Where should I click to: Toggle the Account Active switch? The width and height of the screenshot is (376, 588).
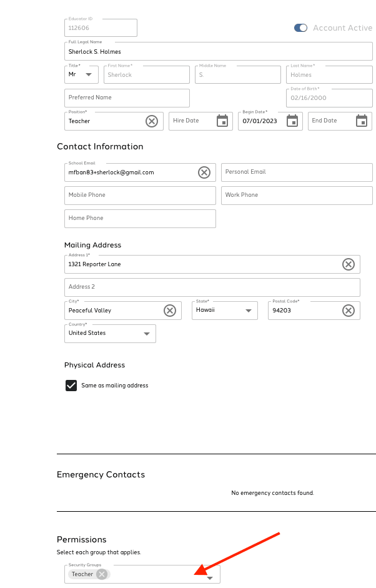[301, 28]
